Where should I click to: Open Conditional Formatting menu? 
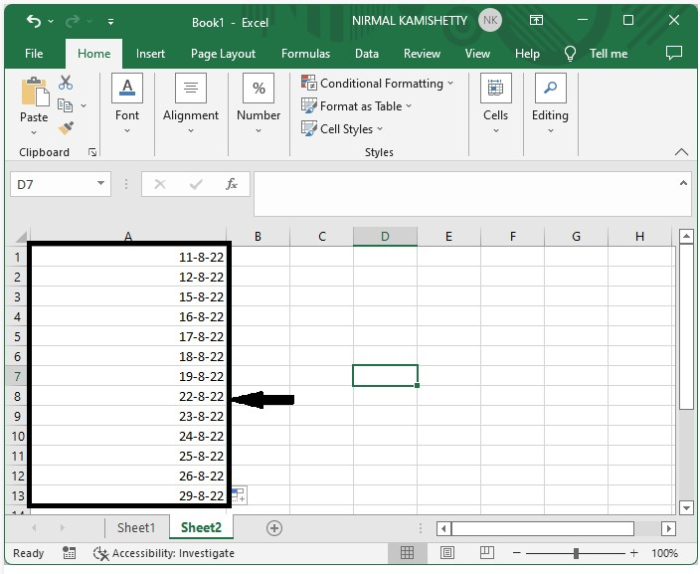(377, 83)
